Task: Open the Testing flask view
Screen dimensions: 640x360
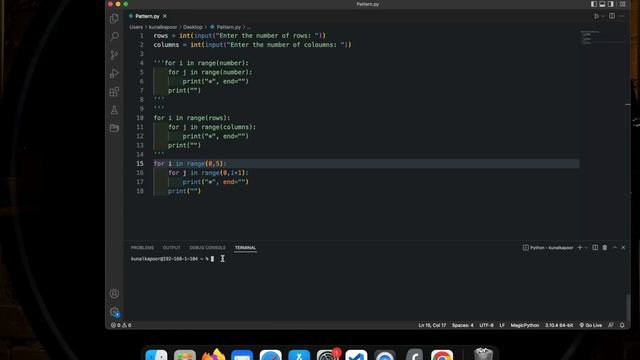Action: pos(114,110)
